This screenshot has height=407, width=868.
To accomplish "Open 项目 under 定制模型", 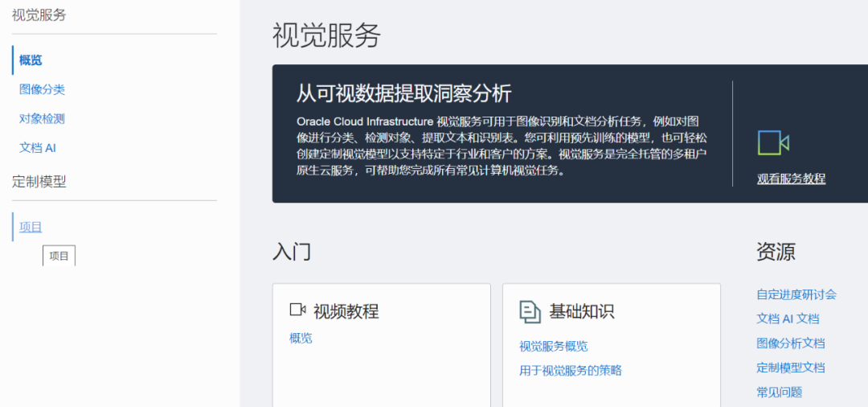I will pyautogui.click(x=31, y=227).
